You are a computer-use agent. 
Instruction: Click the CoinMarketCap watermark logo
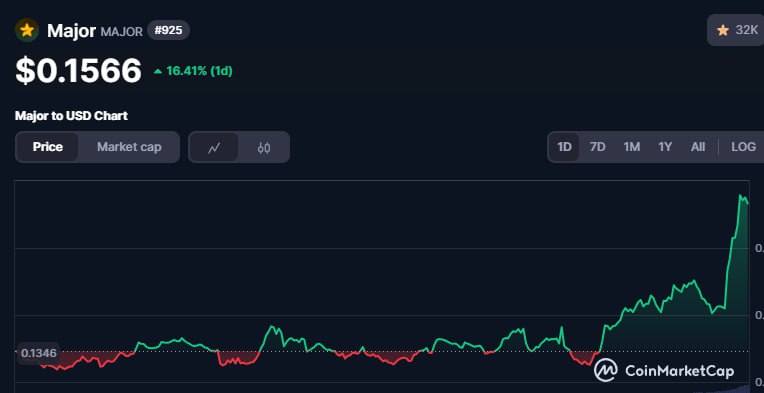664,371
